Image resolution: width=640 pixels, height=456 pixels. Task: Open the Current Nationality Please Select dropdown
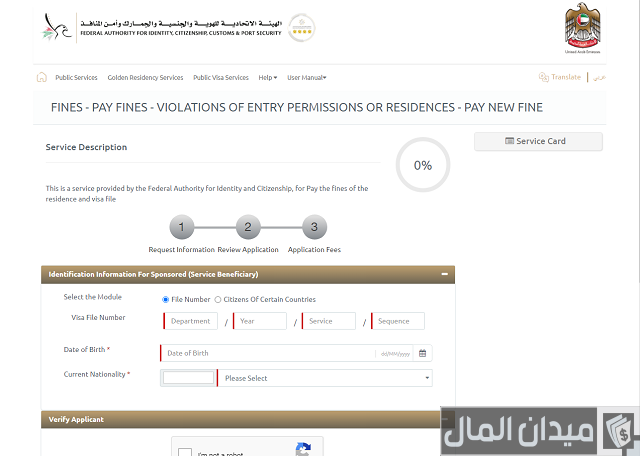point(325,378)
